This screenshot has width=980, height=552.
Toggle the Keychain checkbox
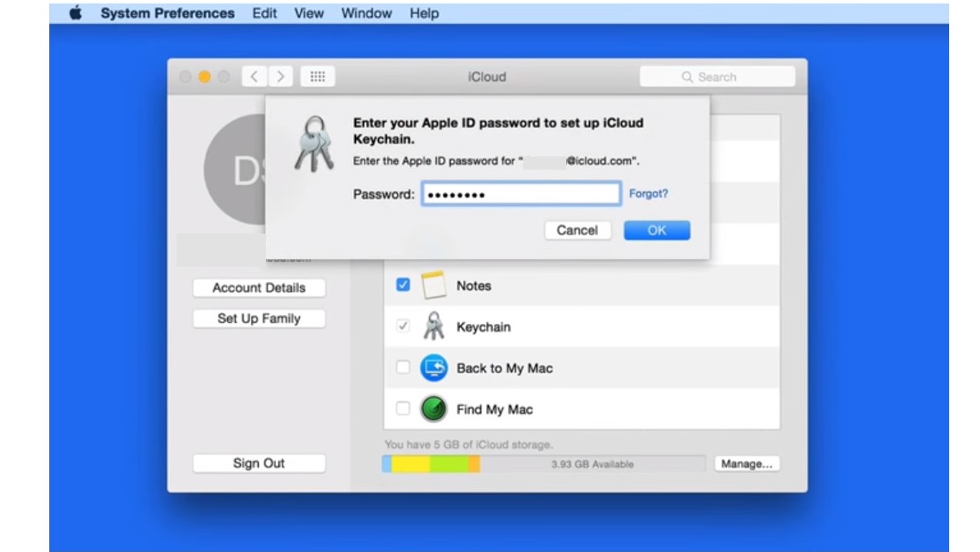click(403, 327)
